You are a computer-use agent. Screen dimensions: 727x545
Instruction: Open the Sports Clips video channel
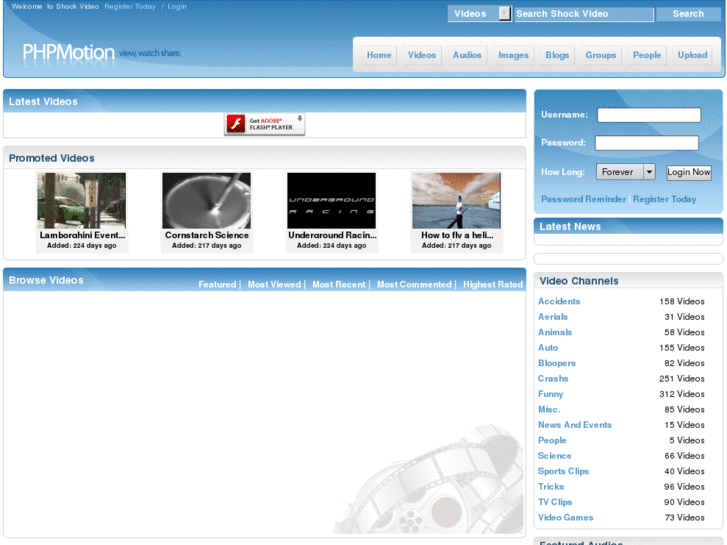coord(563,471)
